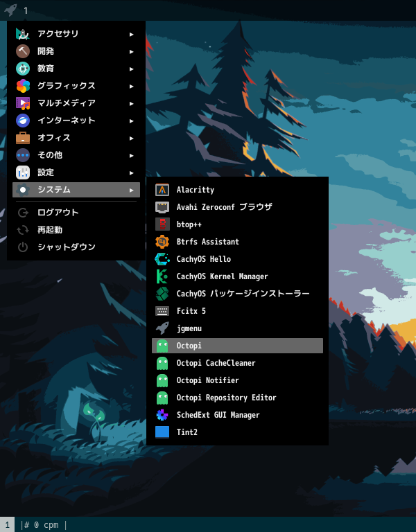The image size is (416, 532).
Task: Click workspace number 1 in top panel
Action: 26,10
